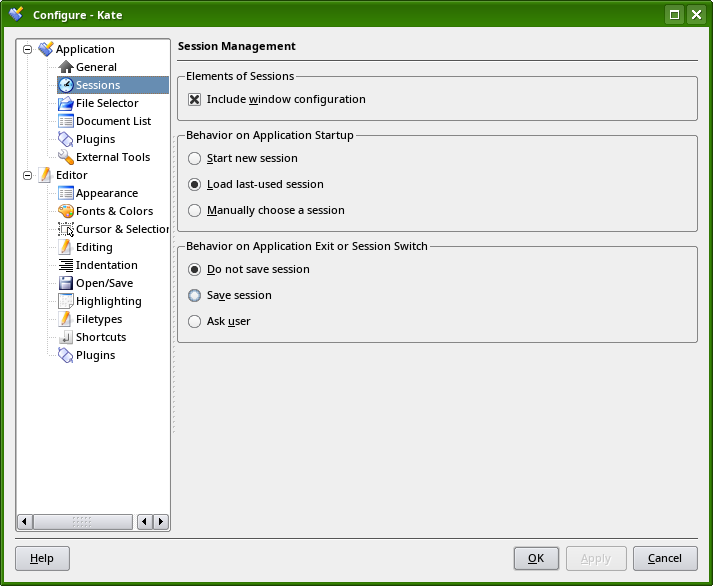Select Indentation in the Editor tree

106,265
